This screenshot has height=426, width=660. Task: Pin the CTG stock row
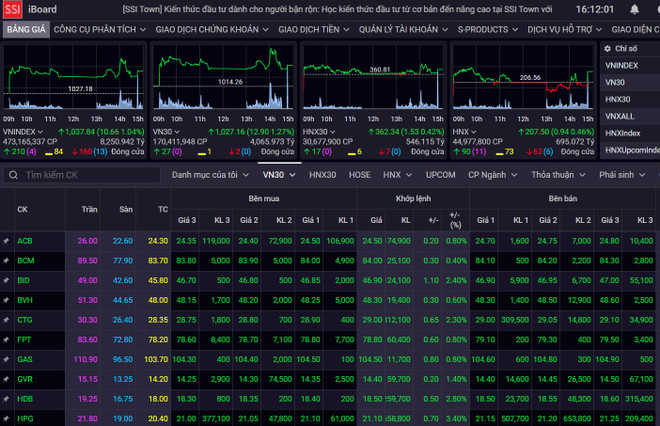pos(6,320)
